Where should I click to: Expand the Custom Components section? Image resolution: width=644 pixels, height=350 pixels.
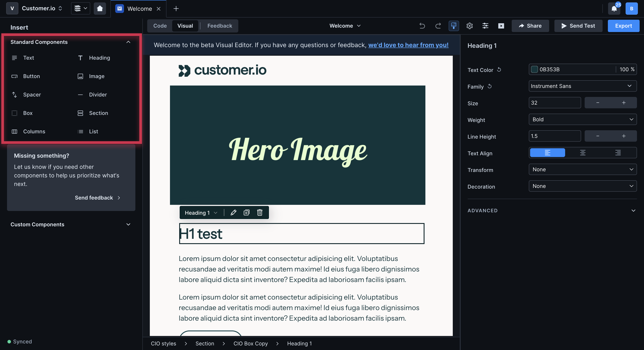pyautogui.click(x=128, y=225)
